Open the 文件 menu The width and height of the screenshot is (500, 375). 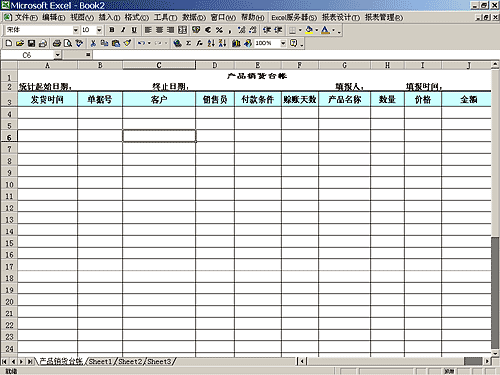tap(26, 17)
